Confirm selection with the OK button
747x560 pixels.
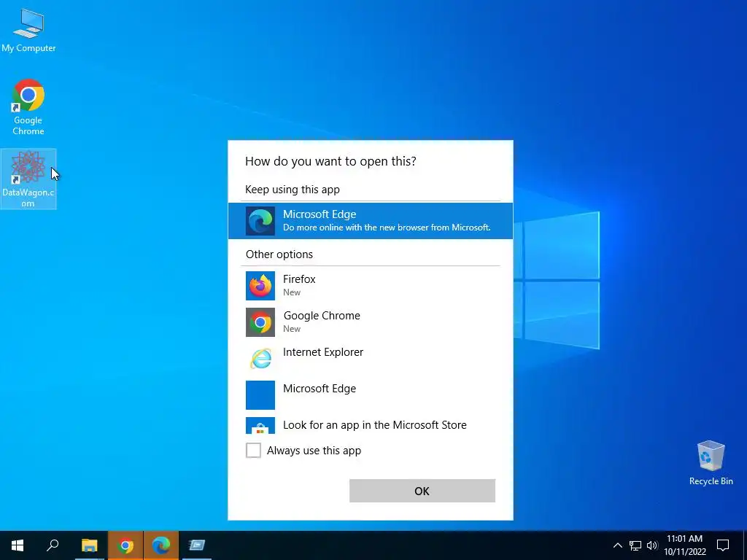[422, 491]
